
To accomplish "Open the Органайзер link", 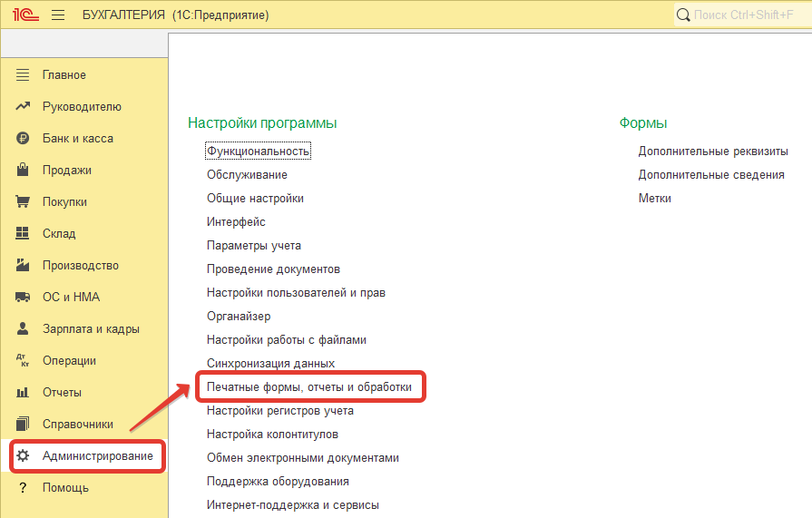I will pyautogui.click(x=239, y=316).
